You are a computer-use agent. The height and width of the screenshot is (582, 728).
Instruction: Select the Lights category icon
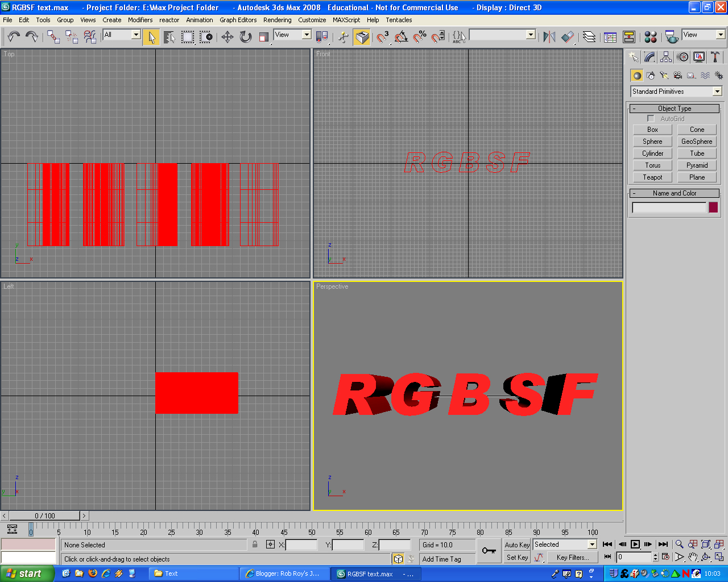[664, 76]
